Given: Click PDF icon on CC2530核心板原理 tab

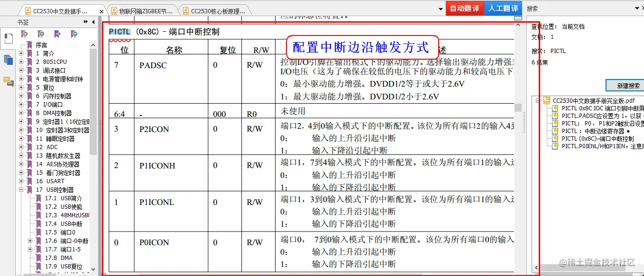Looking at the screenshot, I should coord(185,11).
